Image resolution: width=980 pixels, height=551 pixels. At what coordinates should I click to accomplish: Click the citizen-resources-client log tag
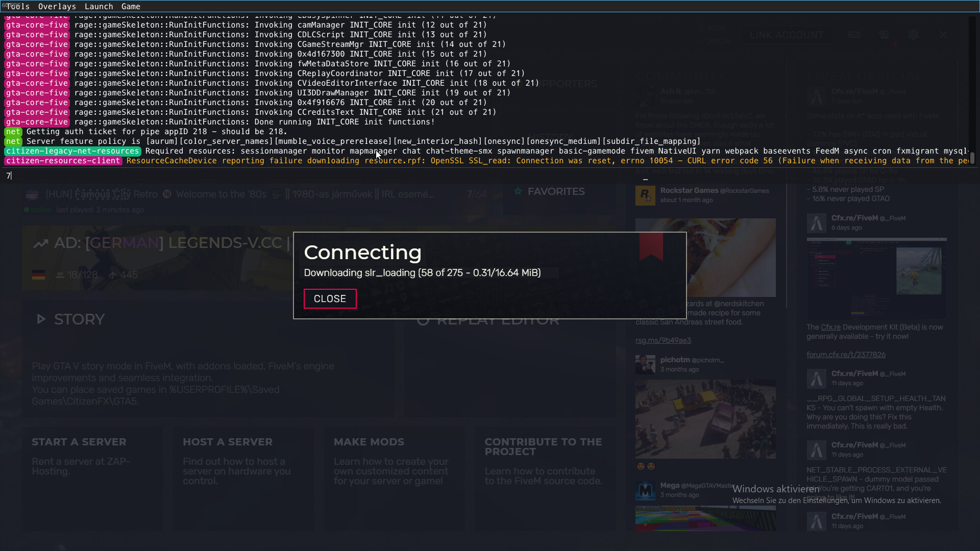coord(63,161)
